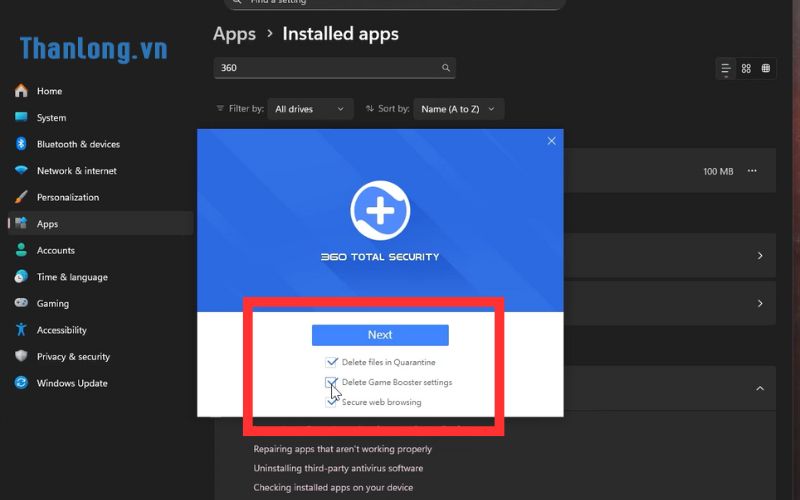Open System settings
The width and height of the screenshot is (800, 500).
click(51, 117)
